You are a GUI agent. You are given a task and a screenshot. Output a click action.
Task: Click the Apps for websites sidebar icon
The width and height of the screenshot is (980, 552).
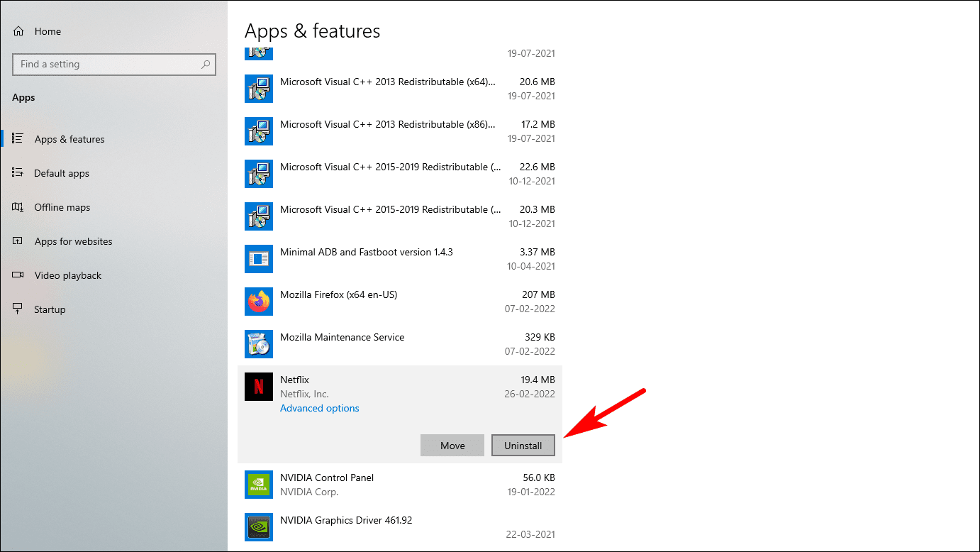[x=18, y=241]
